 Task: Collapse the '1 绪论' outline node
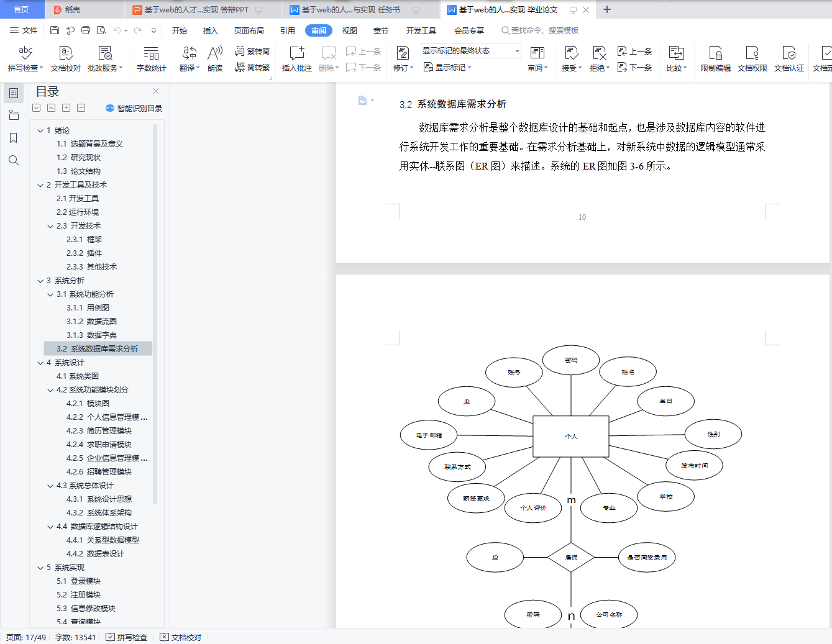point(40,130)
